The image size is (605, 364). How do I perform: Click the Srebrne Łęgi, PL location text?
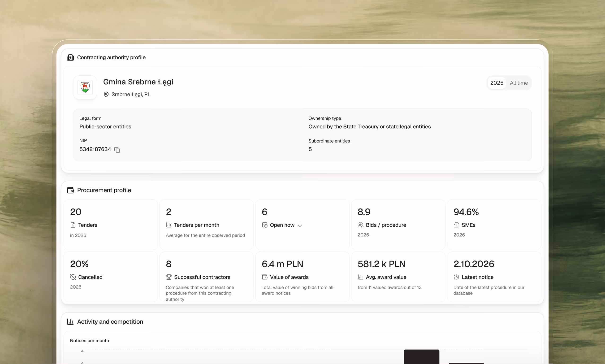[131, 95]
